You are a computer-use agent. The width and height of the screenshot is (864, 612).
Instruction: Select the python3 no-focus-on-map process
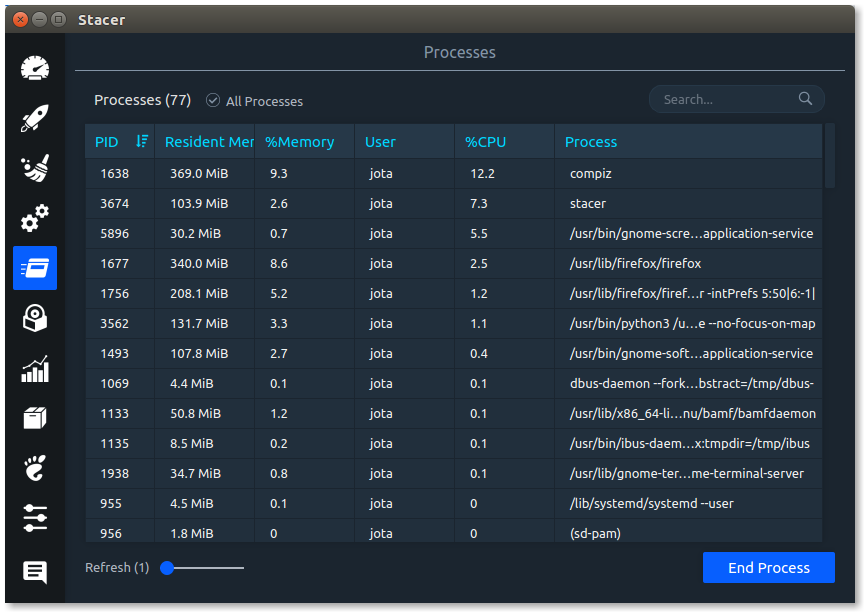pos(453,323)
